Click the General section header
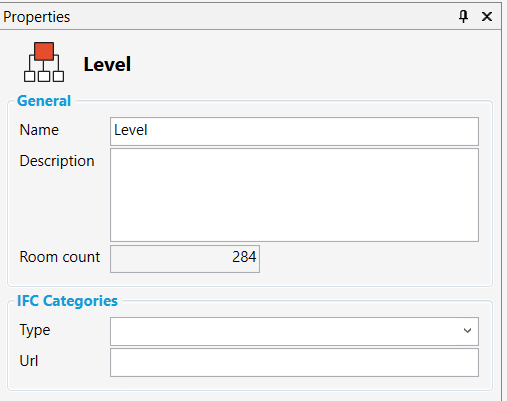Screen dimensions: 507x401 44,101
